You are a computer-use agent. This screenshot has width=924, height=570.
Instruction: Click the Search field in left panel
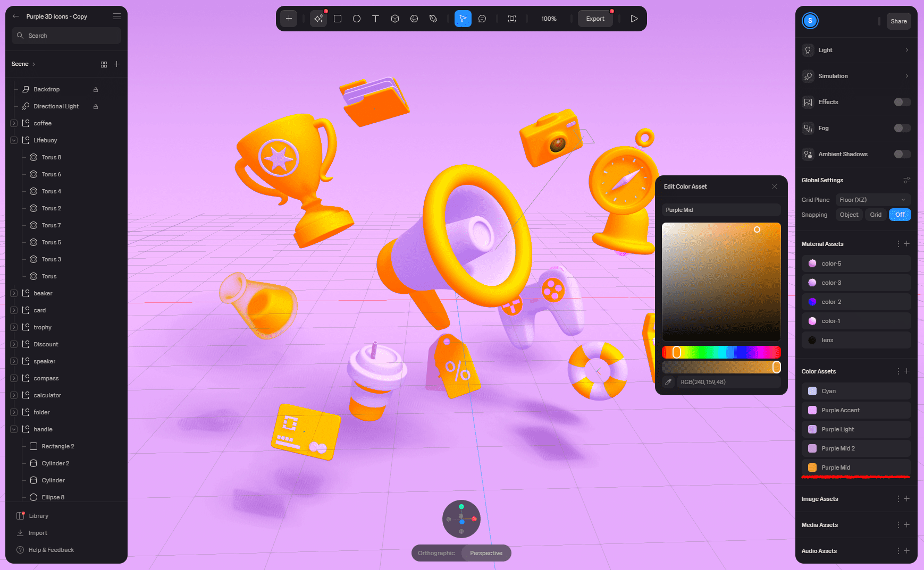click(66, 36)
